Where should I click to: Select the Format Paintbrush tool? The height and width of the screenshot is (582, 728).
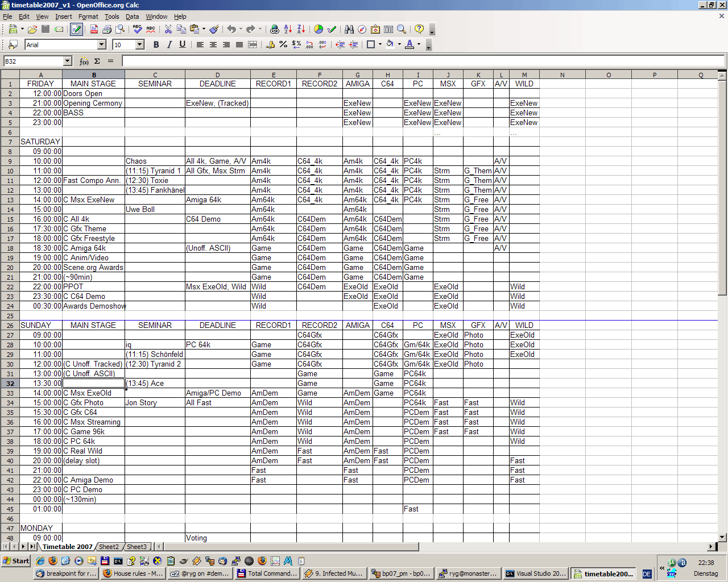coord(214,29)
